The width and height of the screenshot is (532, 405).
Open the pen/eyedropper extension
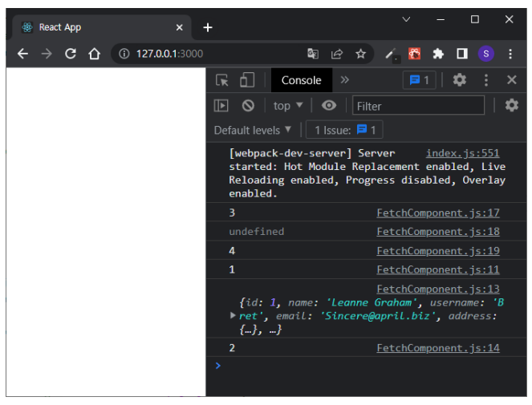(x=391, y=54)
